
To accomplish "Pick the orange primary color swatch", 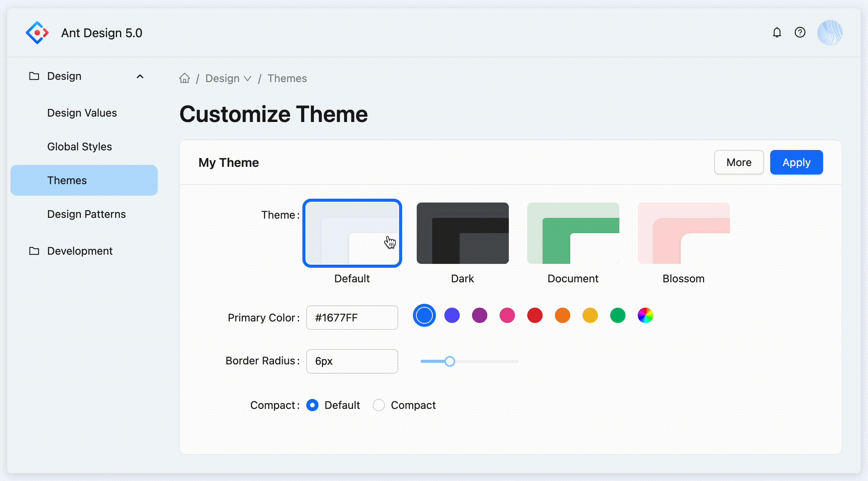I will [x=562, y=315].
